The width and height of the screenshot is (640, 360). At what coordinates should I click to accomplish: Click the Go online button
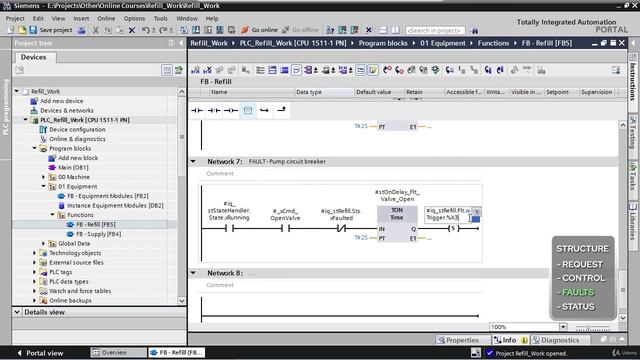259,30
